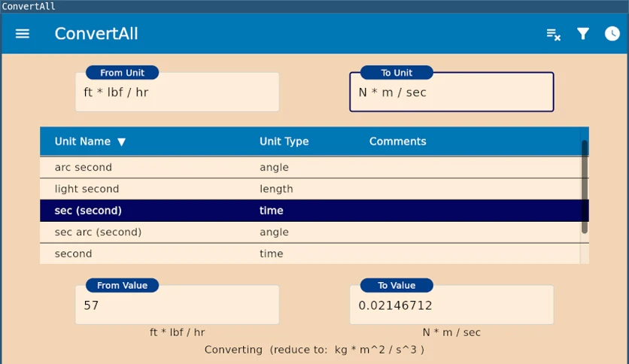This screenshot has height=364, width=629.
Task: Focus the From Unit field
Action: [x=178, y=93]
